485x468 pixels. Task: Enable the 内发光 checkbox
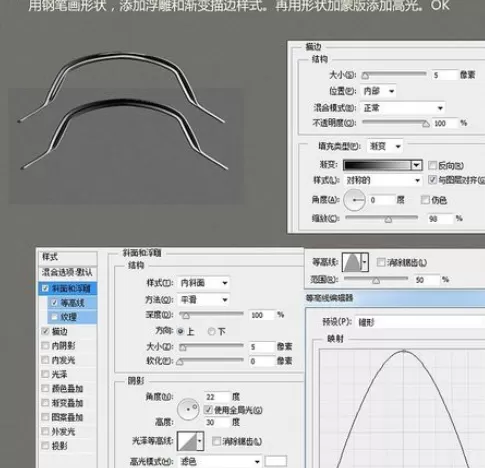45,360
